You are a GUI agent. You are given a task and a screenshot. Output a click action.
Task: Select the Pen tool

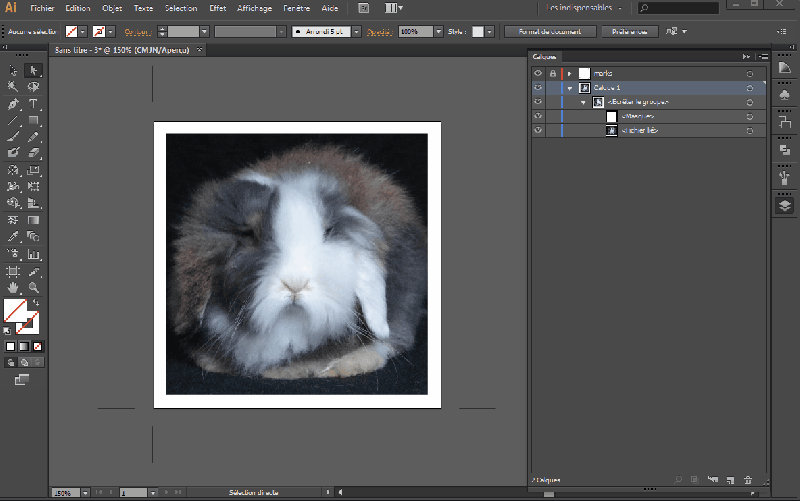pos(14,104)
